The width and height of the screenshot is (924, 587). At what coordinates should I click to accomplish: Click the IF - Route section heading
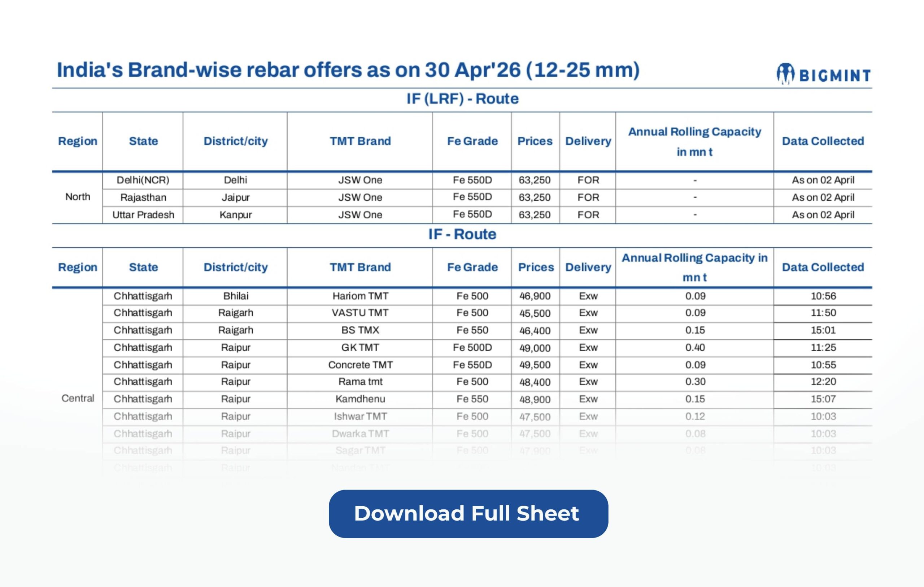[x=462, y=234]
